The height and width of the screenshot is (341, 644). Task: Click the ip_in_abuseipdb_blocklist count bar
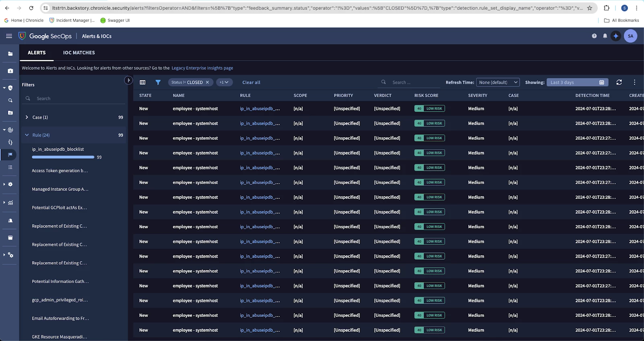[x=63, y=157]
